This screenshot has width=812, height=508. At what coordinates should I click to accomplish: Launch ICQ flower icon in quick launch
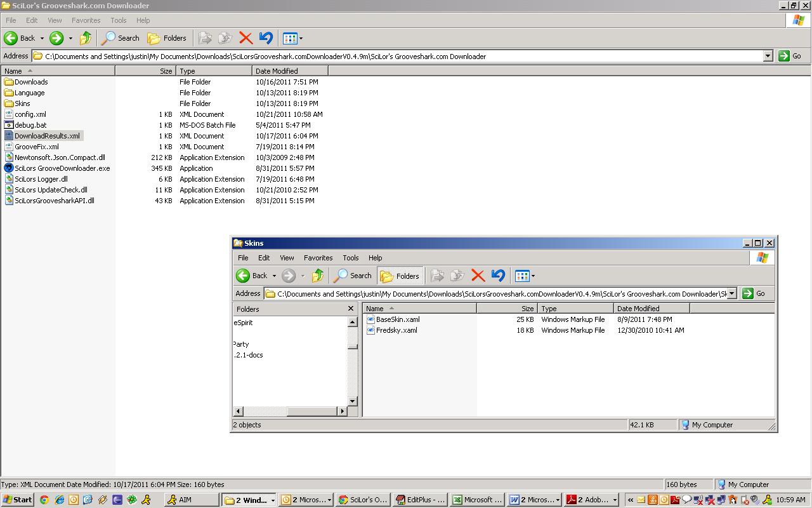coord(132,500)
